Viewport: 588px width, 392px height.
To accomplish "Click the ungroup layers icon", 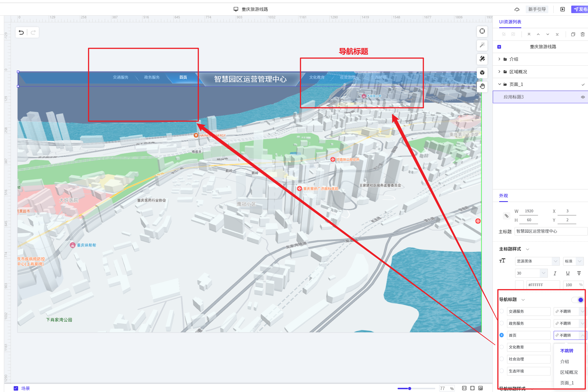I will tap(513, 34).
